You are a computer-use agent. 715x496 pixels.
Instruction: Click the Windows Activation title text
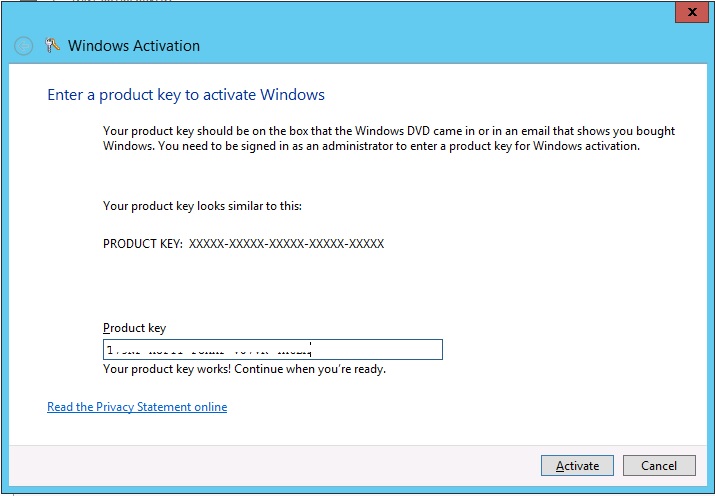click(134, 46)
